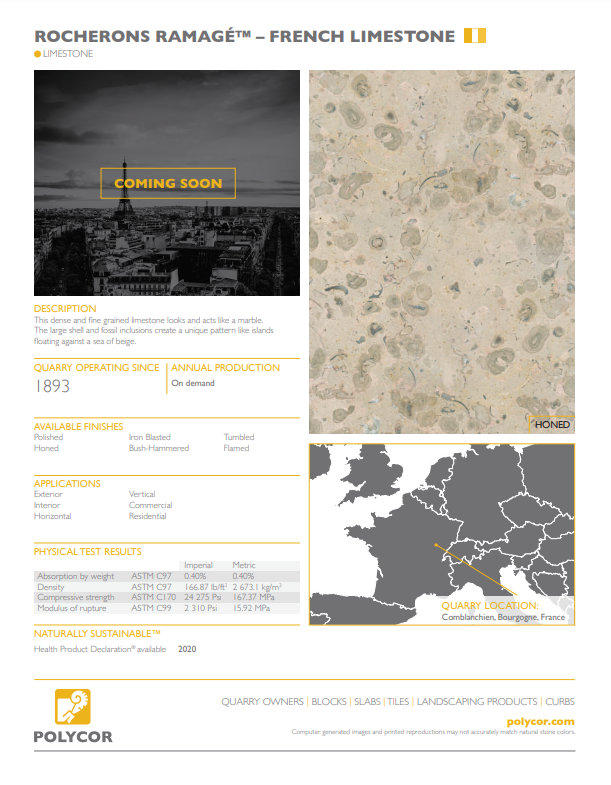Click the Flamed finish
This screenshot has width=611, height=785.
[236, 448]
